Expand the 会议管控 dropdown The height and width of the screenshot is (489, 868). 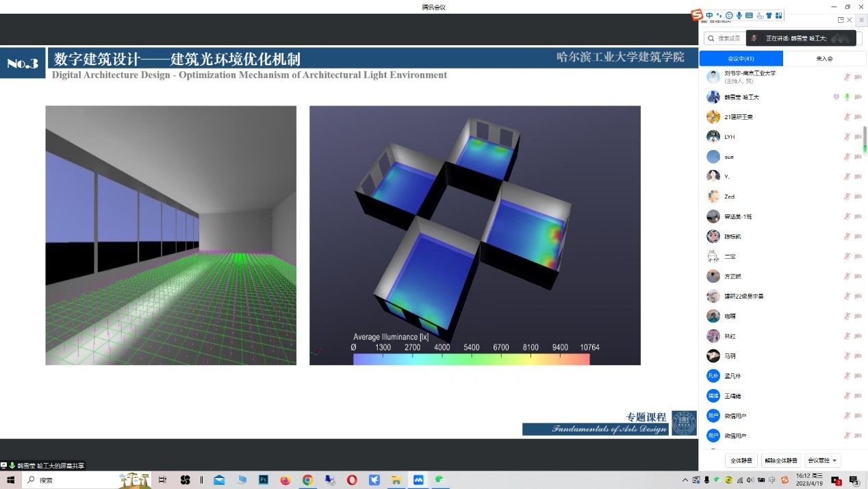(823, 461)
